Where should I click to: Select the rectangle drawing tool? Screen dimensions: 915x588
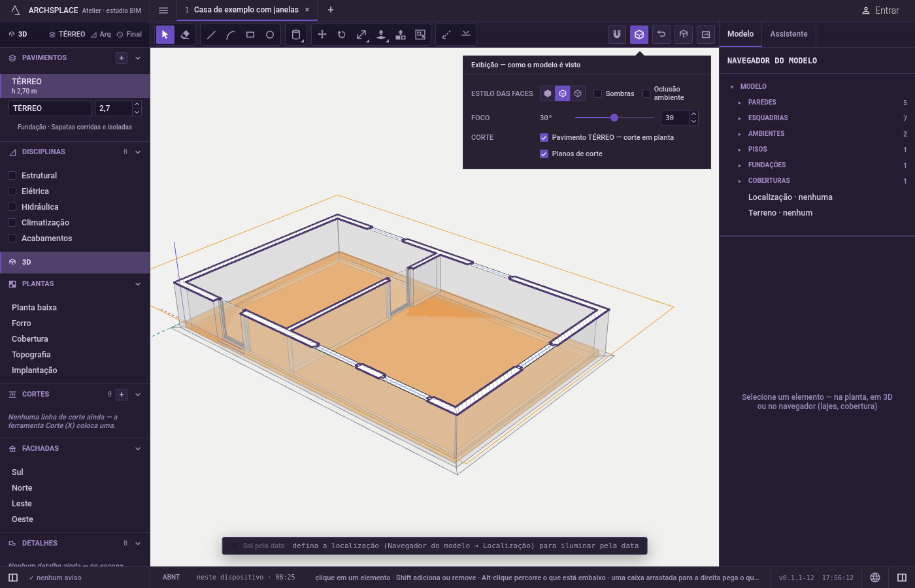(x=250, y=35)
